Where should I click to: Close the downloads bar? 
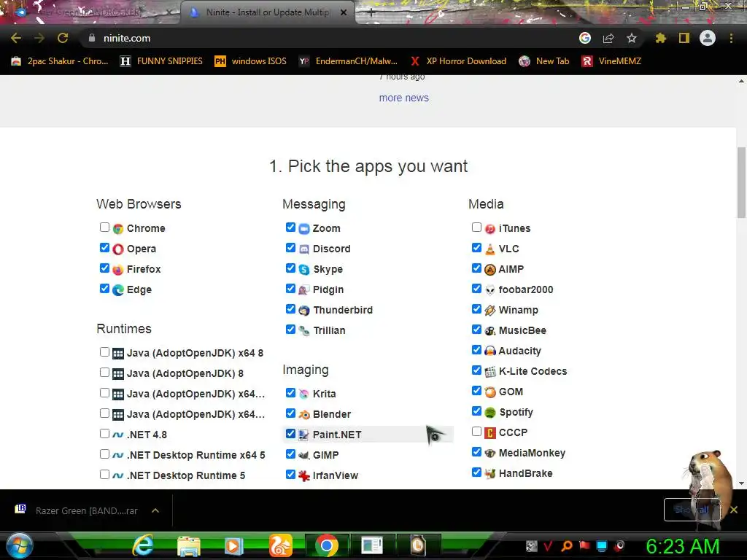[x=734, y=510]
